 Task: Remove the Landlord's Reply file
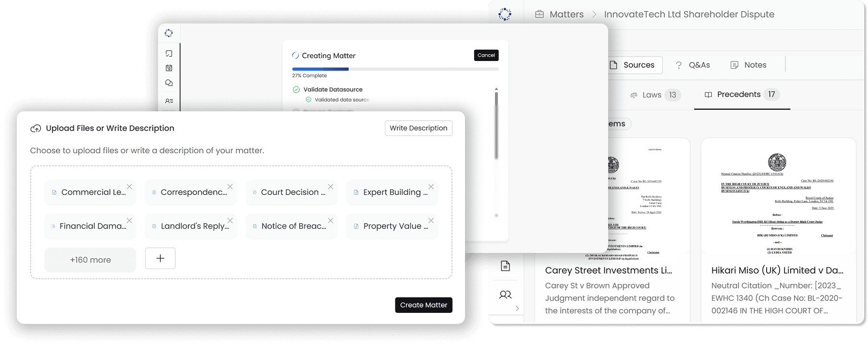(230, 221)
